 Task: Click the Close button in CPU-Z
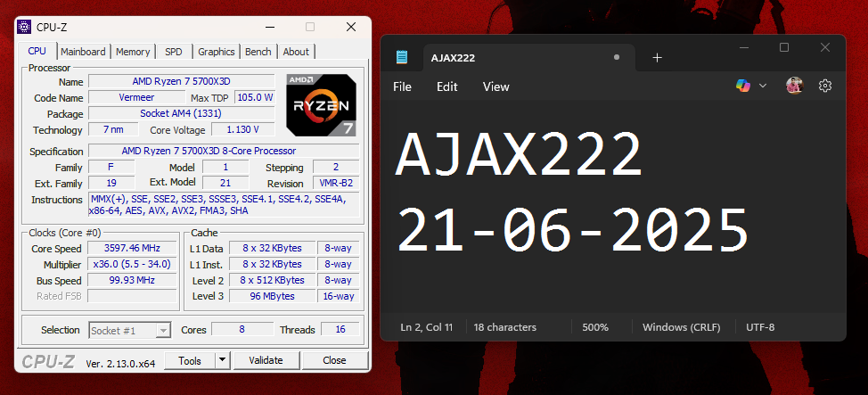pyautogui.click(x=334, y=360)
